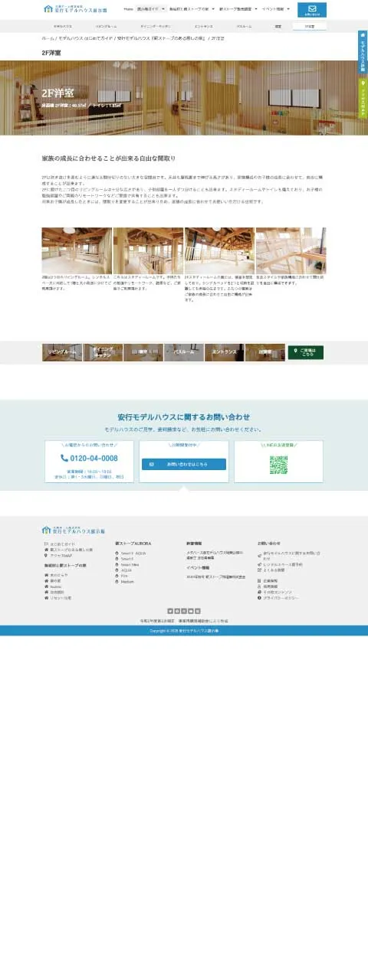
Task: Select the バスルーム tab in sub navigation
Action: pos(244,26)
